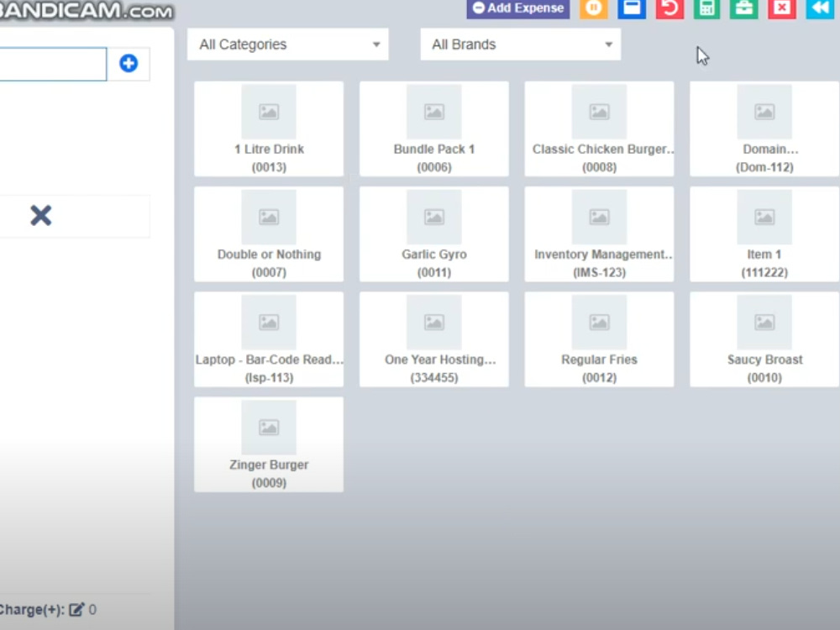
Task: Select the Saucy Broast product
Action: 764,339
